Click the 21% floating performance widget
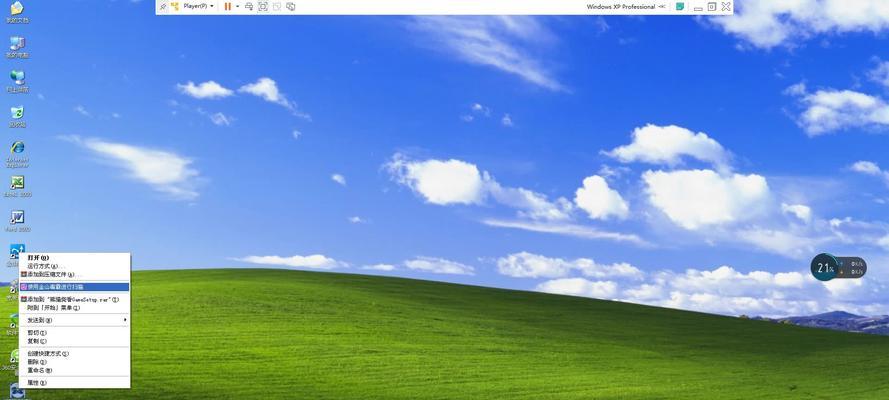This screenshot has width=889, height=400. pos(839,267)
